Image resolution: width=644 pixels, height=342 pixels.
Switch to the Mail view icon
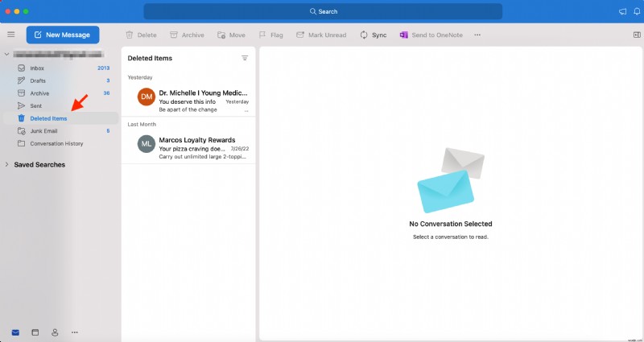coord(15,332)
